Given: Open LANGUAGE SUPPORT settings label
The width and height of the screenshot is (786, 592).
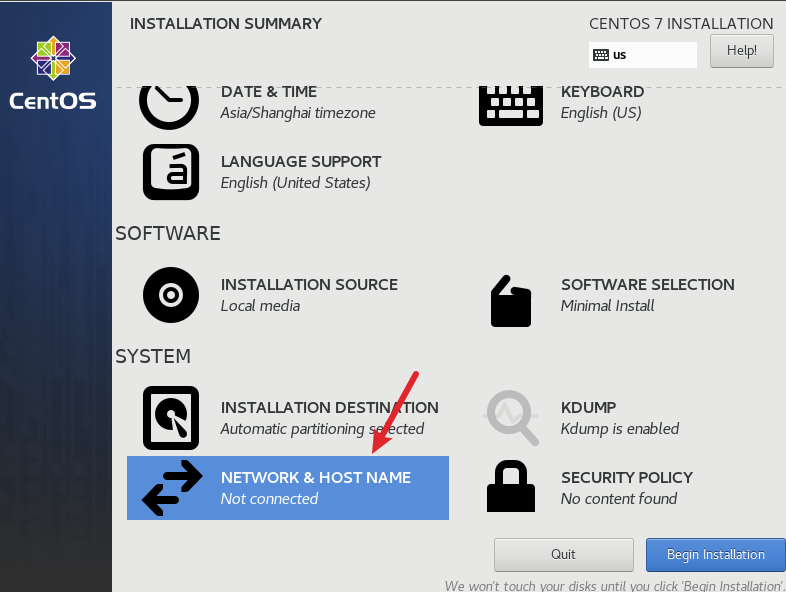Looking at the screenshot, I should click(x=301, y=161).
